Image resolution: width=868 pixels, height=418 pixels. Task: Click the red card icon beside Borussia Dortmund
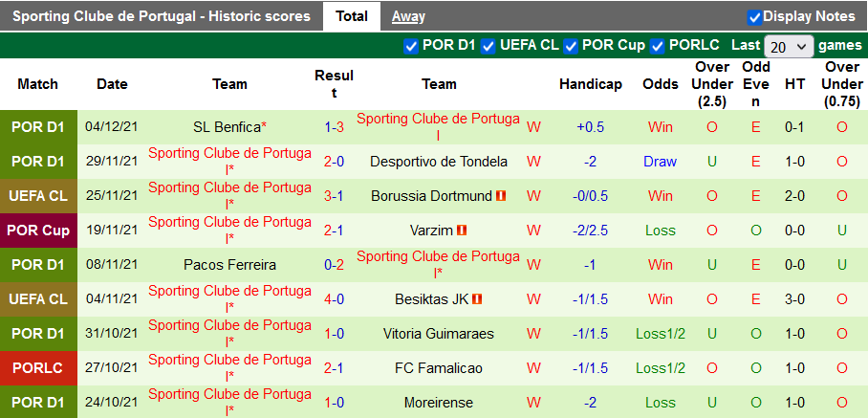point(500,196)
